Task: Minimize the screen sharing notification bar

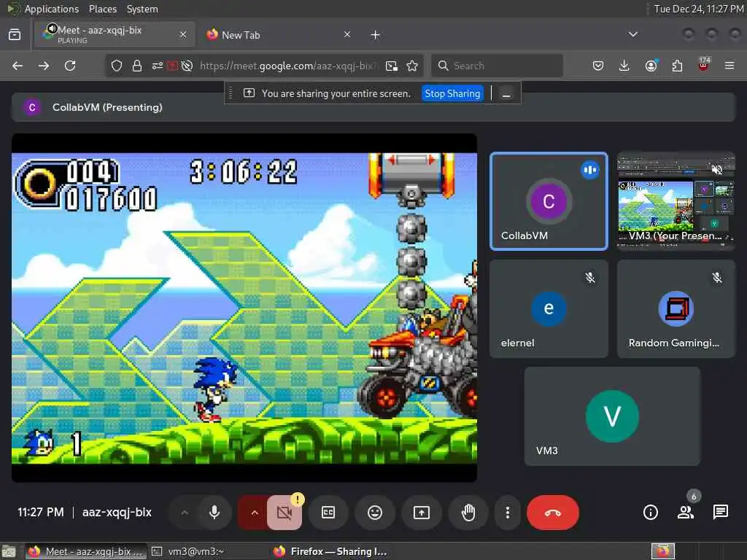Action: 506,94
